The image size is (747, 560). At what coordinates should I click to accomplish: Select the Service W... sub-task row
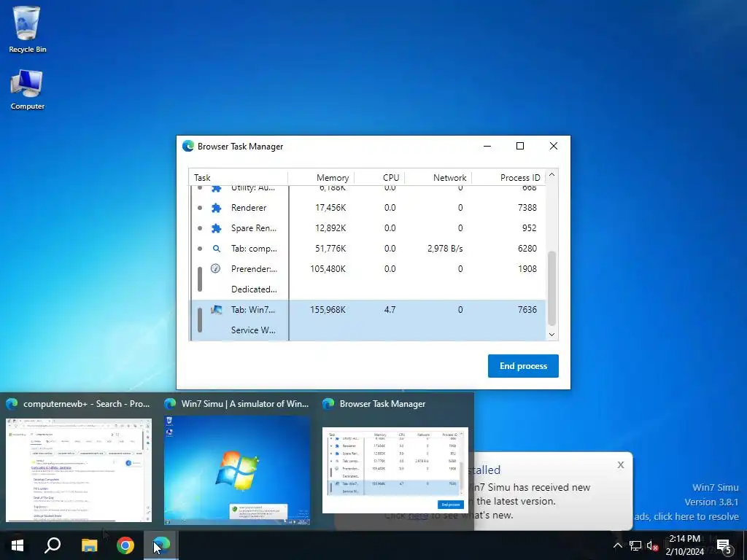tap(368, 330)
